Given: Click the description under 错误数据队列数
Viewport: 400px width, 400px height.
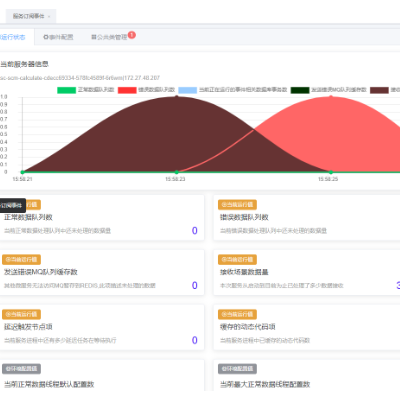Looking at the screenshot, I should [x=273, y=231].
